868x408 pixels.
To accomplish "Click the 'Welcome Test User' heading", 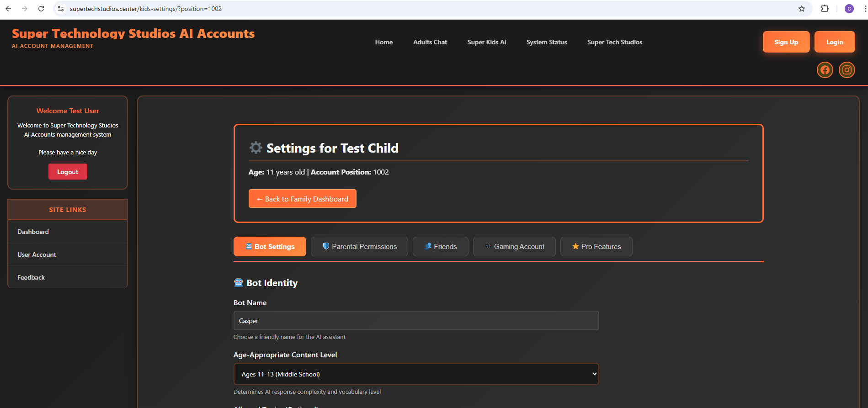I will click(x=68, y=111).
